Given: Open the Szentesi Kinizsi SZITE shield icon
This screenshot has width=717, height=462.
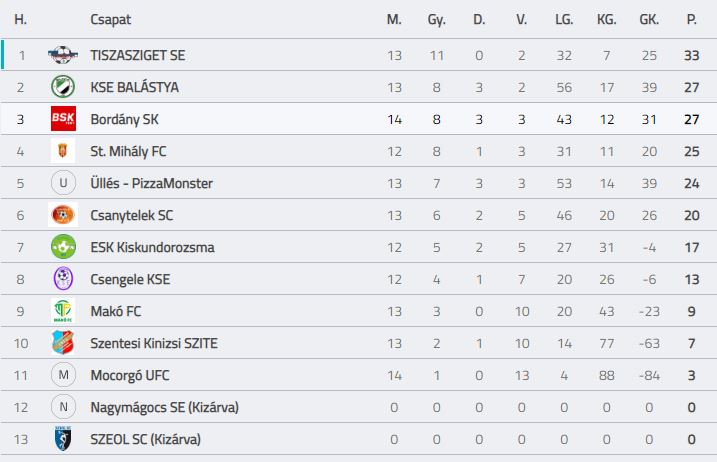Looking at the screenshot, I should point(63,343).
